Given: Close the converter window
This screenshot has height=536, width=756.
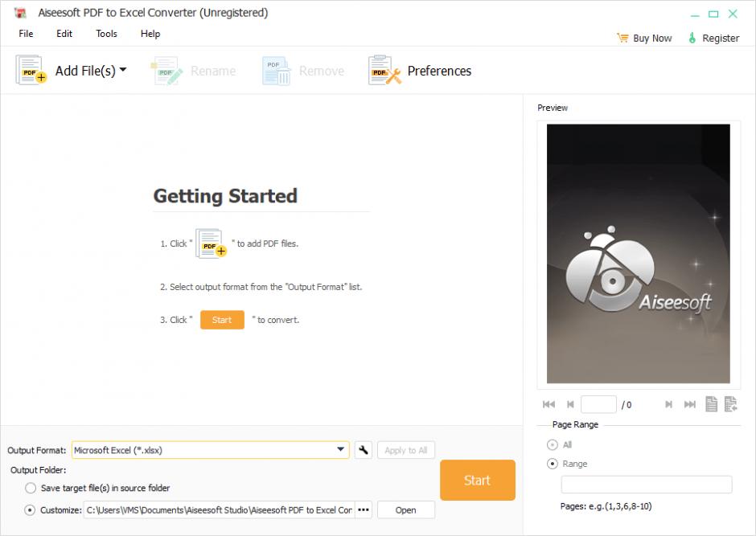Looking at the screenshot, I should tap(733, 14).
